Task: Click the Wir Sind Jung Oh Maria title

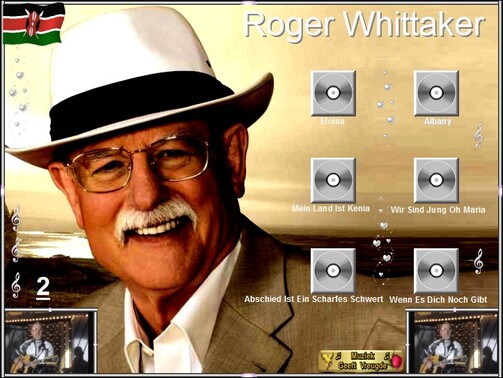Action: coord(438,210)
